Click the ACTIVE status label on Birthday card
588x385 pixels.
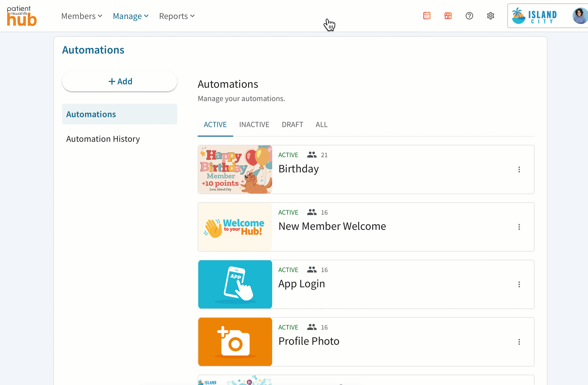tap(288, 155)
